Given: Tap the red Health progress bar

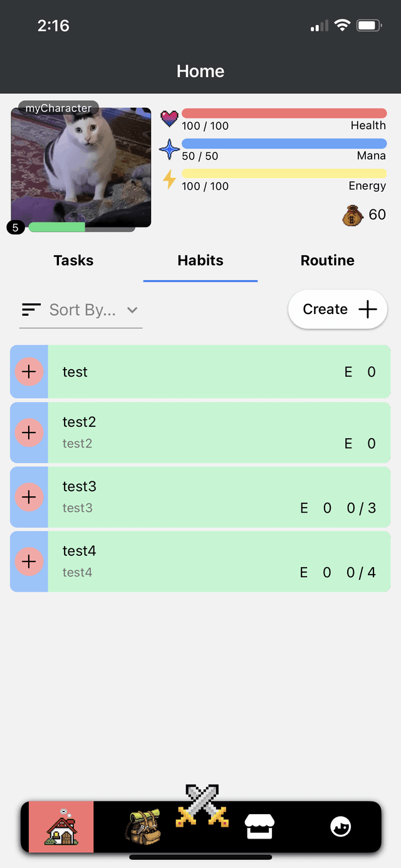Looking at the screenshot, I should 284,113.
